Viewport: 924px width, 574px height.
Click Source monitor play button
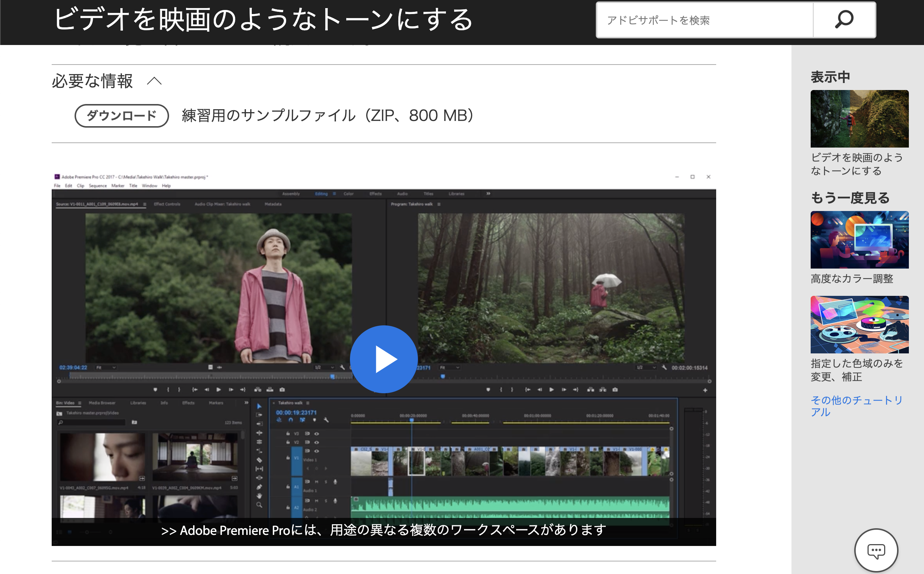coord(219,390)
